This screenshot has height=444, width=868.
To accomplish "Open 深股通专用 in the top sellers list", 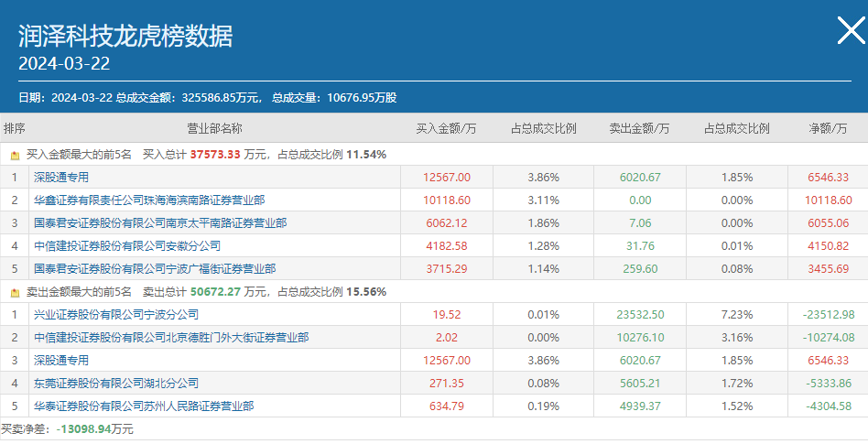I will coord(61,361).
